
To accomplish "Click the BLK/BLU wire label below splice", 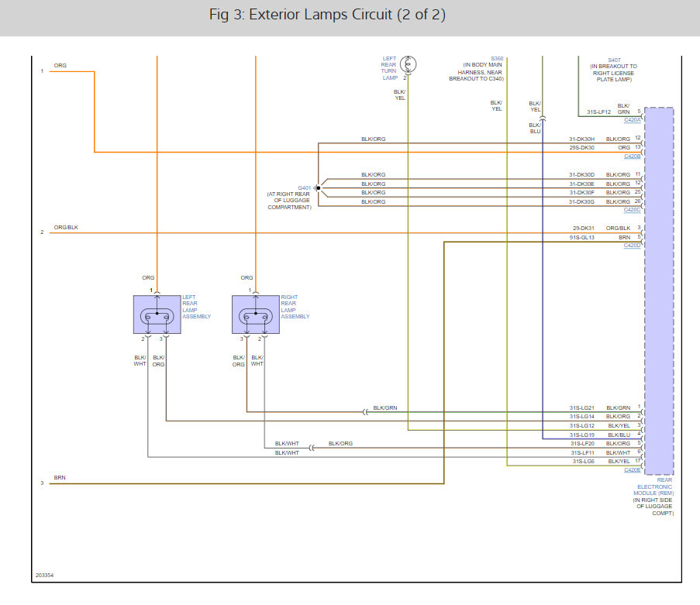I will pos(535,129).
